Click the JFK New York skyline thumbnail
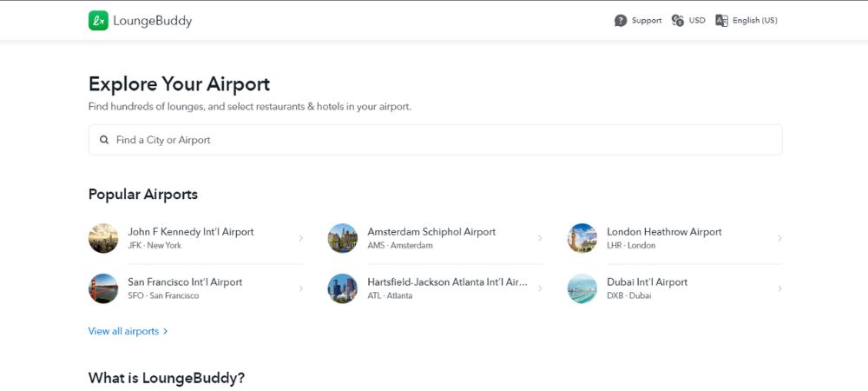This screenshot has width=868, height=391. click(x=103, y=238)
